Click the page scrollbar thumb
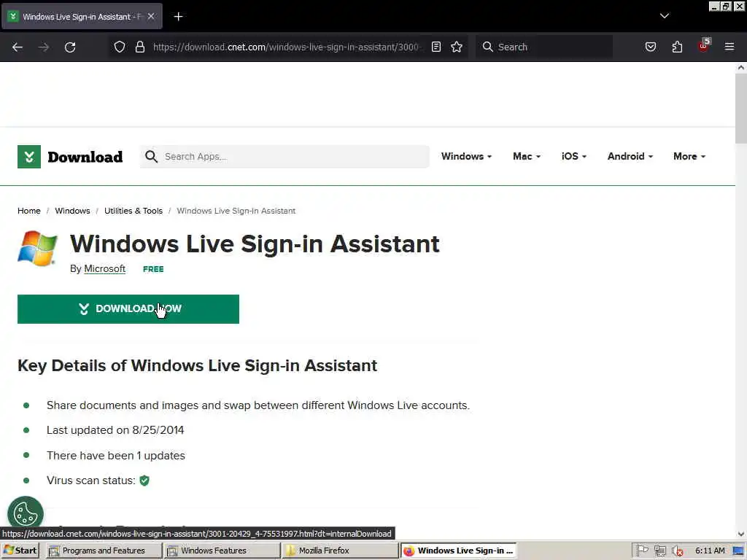This screenshot has width=747, height=560. tap(741, 108)
